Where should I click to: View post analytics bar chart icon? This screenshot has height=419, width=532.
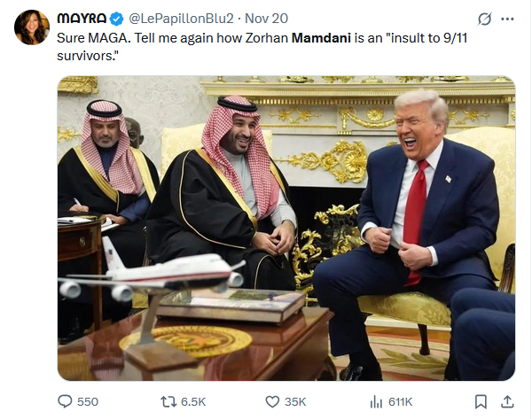(376, 402)
